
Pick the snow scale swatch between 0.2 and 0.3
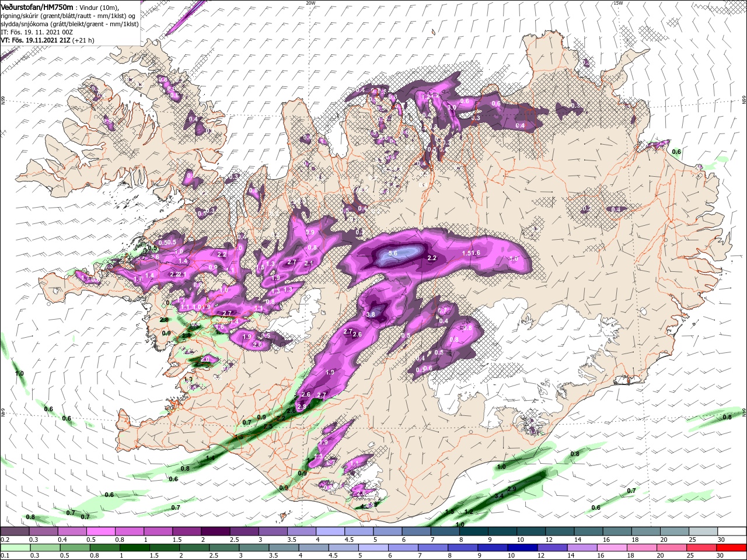15,531
